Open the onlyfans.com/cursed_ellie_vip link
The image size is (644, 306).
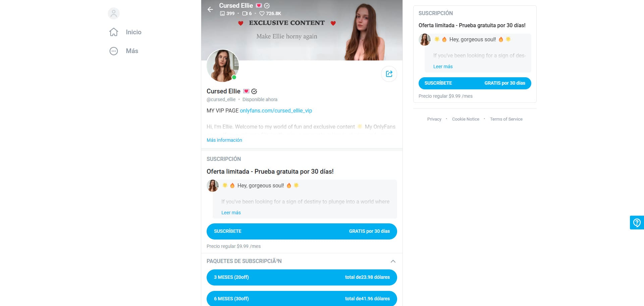point(276,111)
